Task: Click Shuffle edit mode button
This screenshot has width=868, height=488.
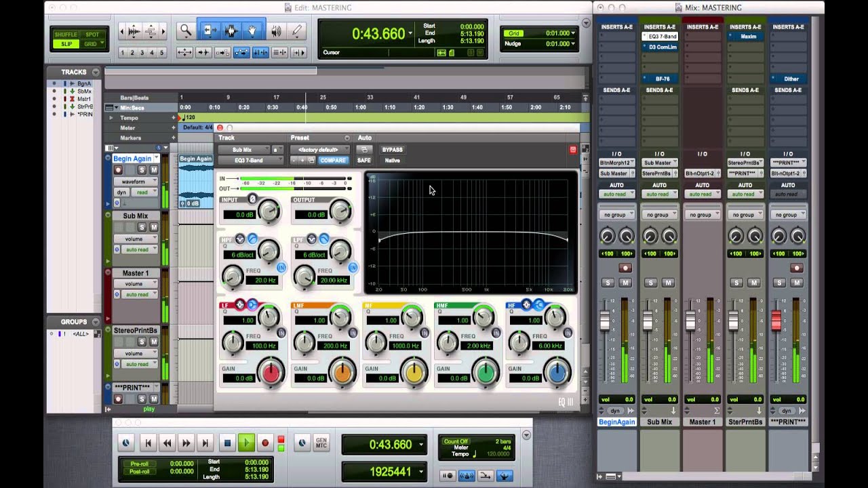Action: pyautogui.click(x=66, y=35)
